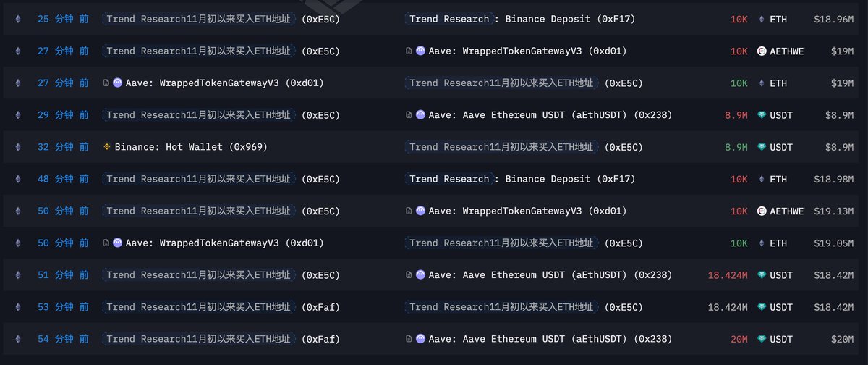868x365 pixels.
Task: Click the Aave ghost icon in the 54 分钟前 row
Action: pyautogui.click(x=420, y=339)
